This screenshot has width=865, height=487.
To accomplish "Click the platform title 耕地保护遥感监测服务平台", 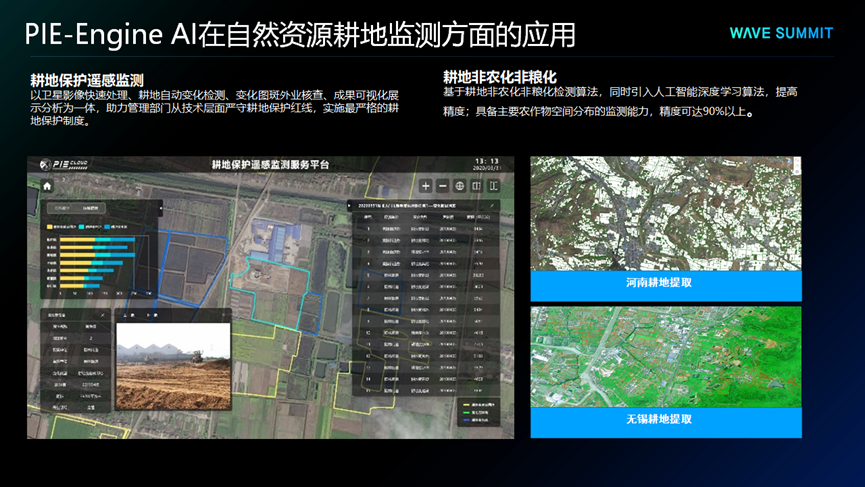I will (x=270, y=164).
